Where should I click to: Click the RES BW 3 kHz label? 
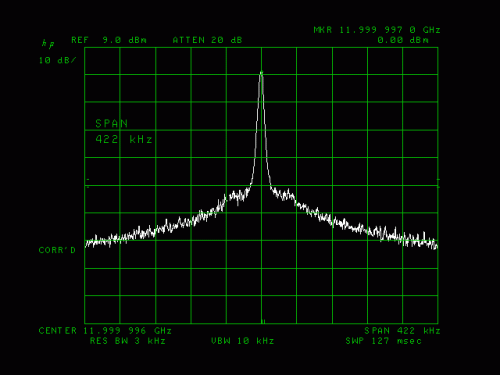tap(128, 341)
